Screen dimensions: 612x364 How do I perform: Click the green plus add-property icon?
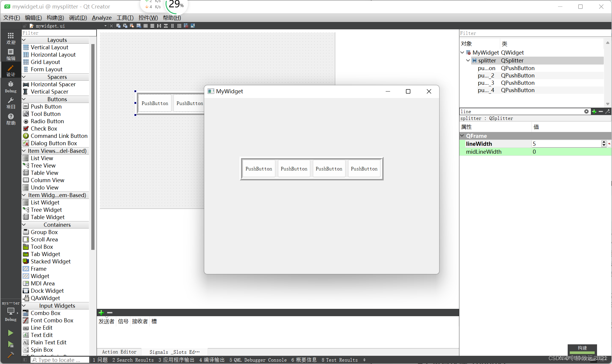point(594,111)
